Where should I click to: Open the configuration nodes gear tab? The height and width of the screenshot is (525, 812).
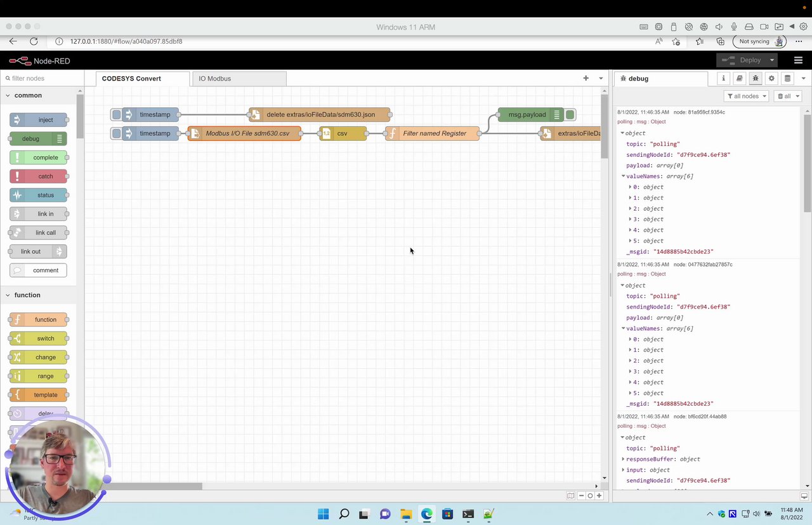click(x=771, y=78)
